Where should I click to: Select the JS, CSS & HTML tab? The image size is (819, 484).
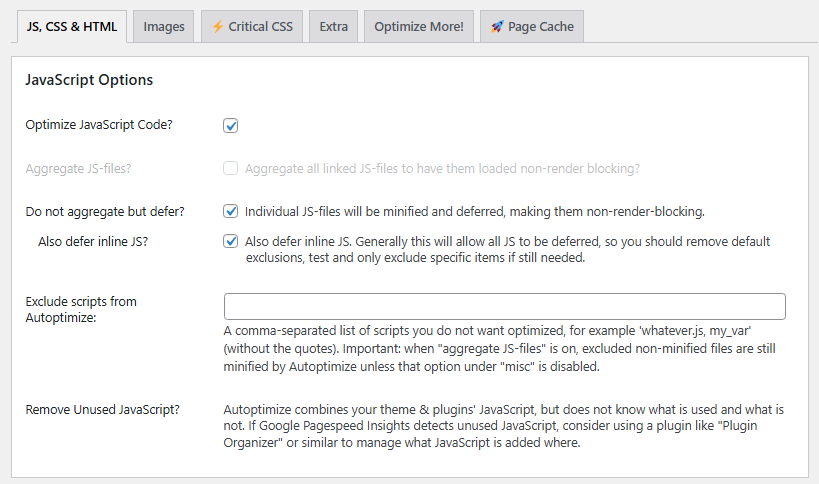pyautogui.click(x=70, y=27)
